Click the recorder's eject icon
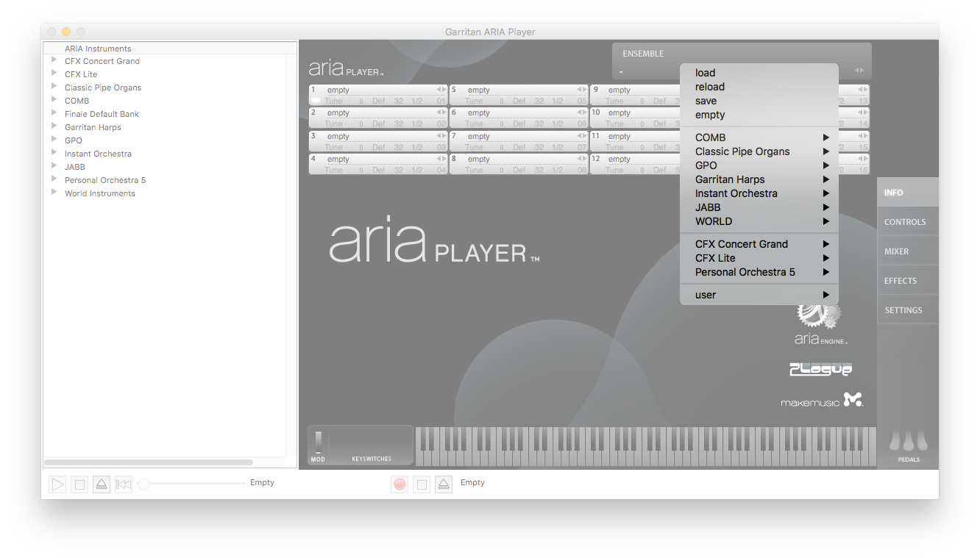980x558 pixels. [443, 484]
